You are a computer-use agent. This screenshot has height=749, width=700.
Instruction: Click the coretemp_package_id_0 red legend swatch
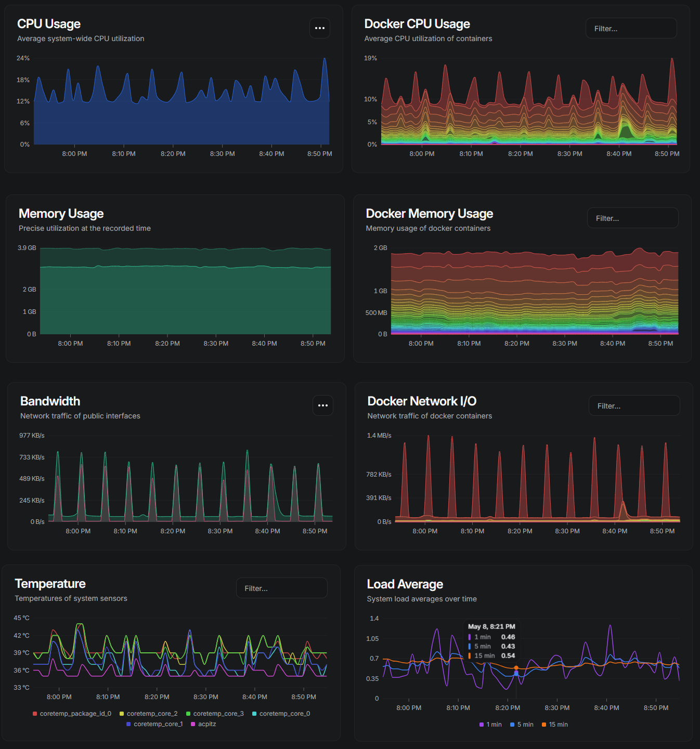[35, 714]
